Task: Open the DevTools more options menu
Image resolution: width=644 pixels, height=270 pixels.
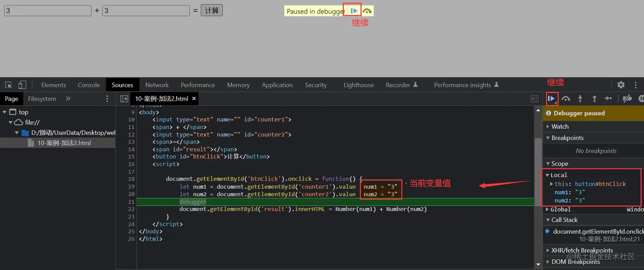Action: point(636,85)
